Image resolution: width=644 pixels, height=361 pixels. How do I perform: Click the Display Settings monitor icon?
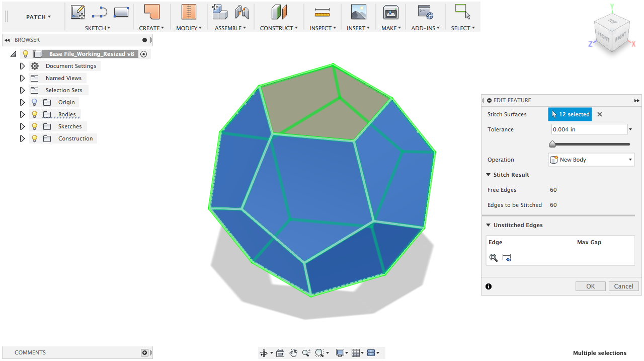pyautogui.click(x=341, y=353)
